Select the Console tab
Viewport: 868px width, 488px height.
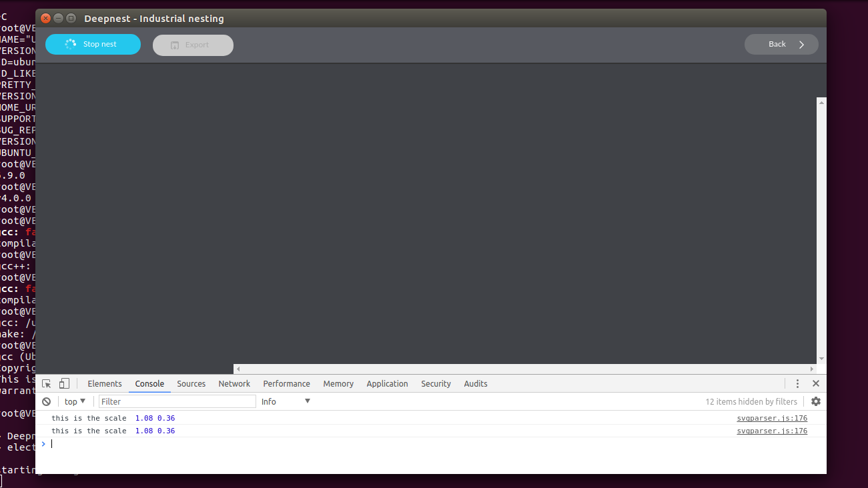coord(149,383)
